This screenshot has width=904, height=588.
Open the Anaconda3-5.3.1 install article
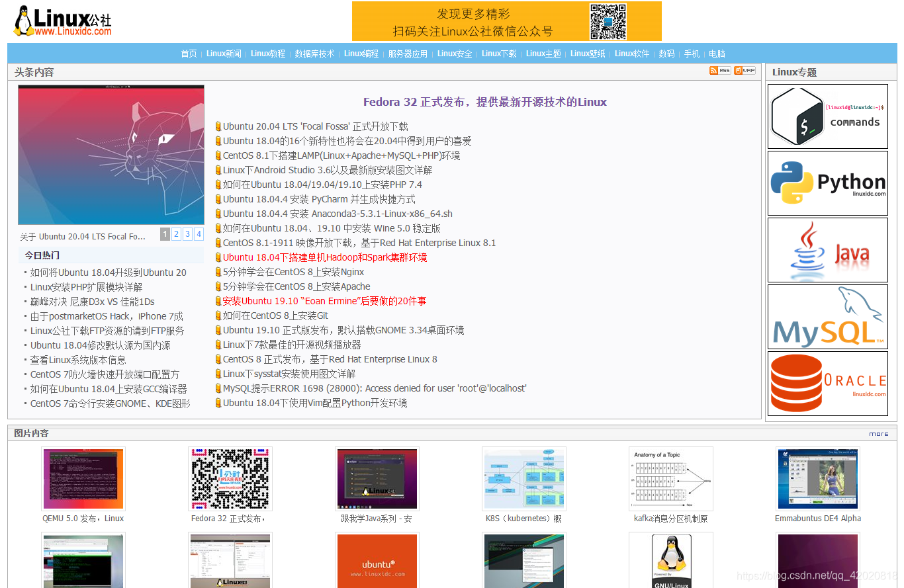point(338,214)
